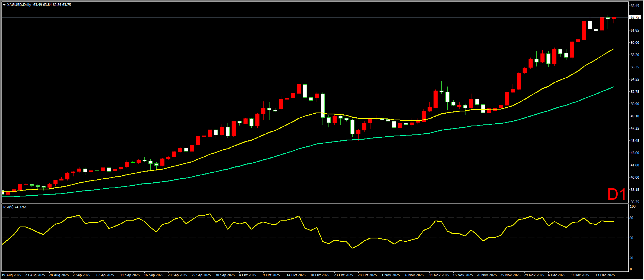Click the 50.90 price scale level

click(x=634, y=104)
